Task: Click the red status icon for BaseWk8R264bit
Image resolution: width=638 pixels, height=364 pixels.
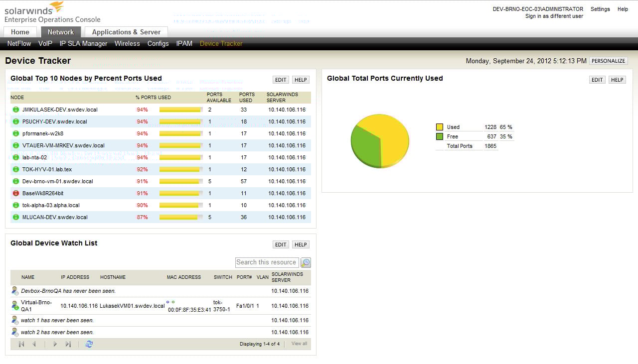Action: click(x=16, y=193)
